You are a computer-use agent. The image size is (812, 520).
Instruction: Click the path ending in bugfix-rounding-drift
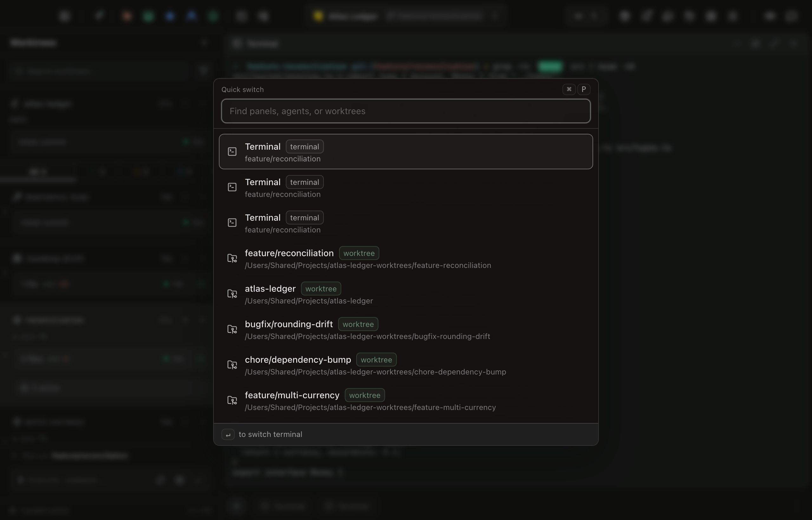(368, 336)
